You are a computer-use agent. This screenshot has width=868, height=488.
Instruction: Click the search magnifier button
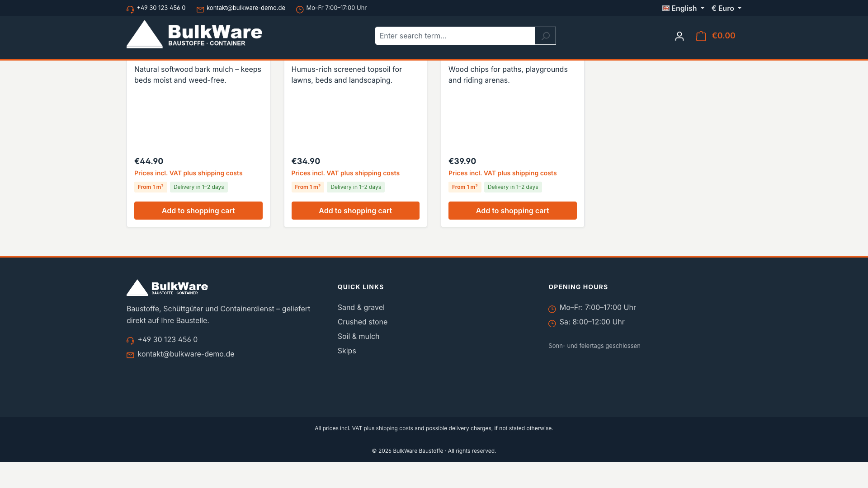pos(545,36)
